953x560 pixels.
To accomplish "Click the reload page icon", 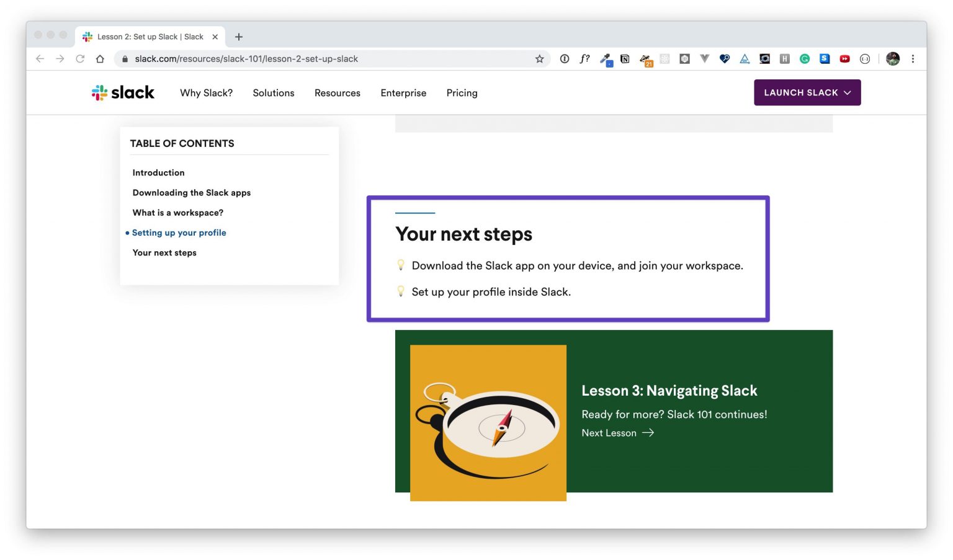I will (80, 58).
